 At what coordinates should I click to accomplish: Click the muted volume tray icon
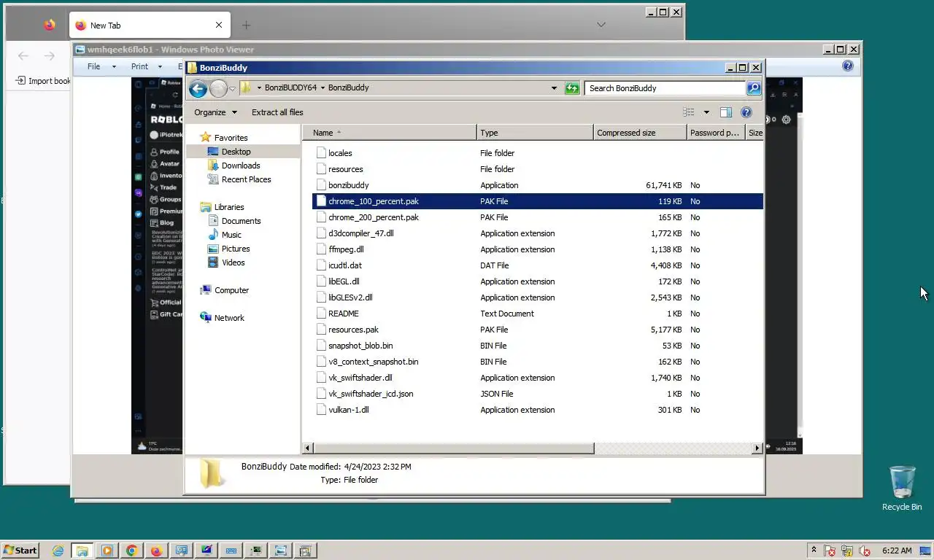[865, 551]
